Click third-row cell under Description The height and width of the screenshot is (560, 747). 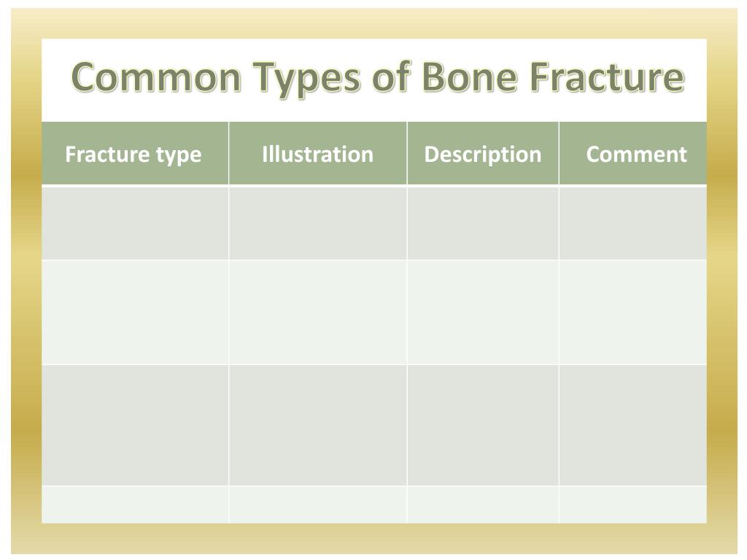pos(483,425)
